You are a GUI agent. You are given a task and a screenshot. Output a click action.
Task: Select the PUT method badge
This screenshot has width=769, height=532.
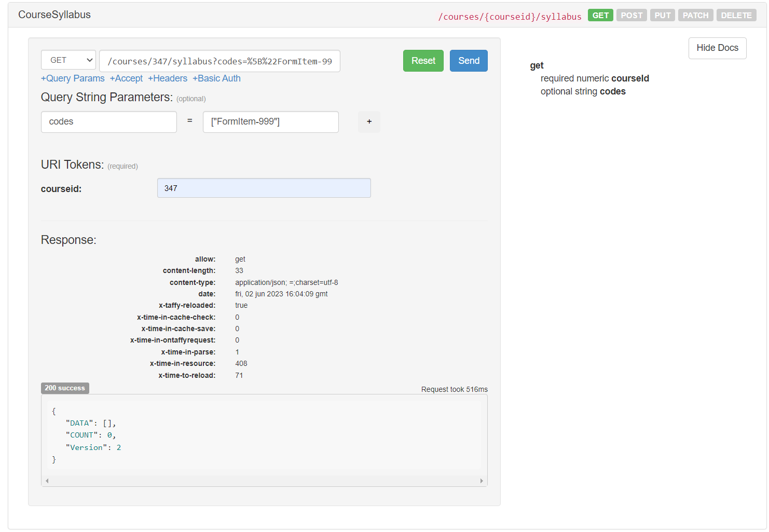[662, 16]
